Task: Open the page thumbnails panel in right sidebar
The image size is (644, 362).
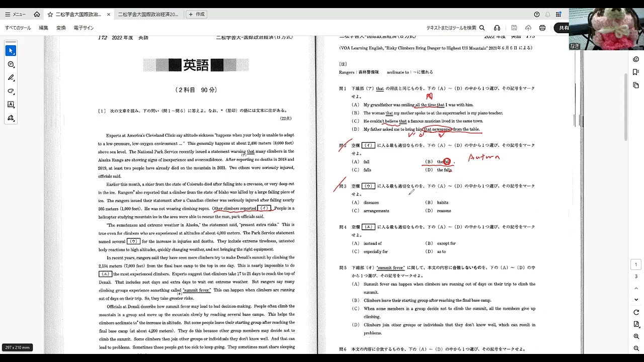Action: pos(636,85)
